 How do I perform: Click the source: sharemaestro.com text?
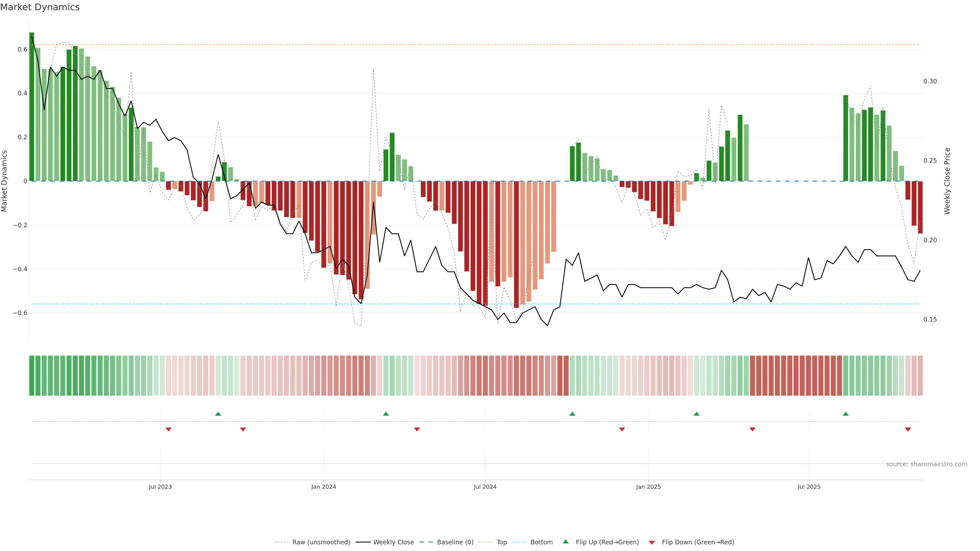pos(926,464)
